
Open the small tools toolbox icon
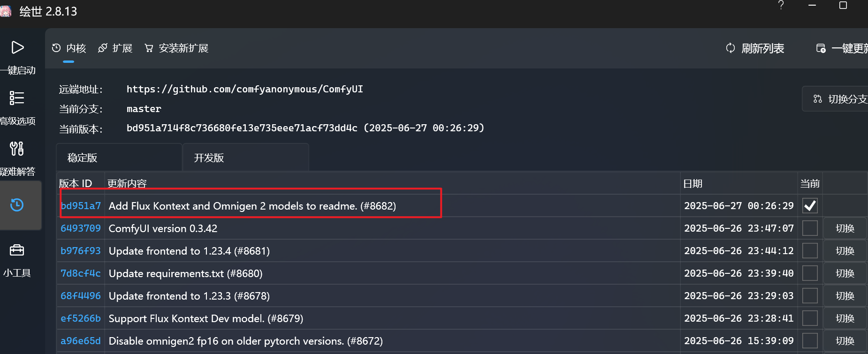pos(17,250)
